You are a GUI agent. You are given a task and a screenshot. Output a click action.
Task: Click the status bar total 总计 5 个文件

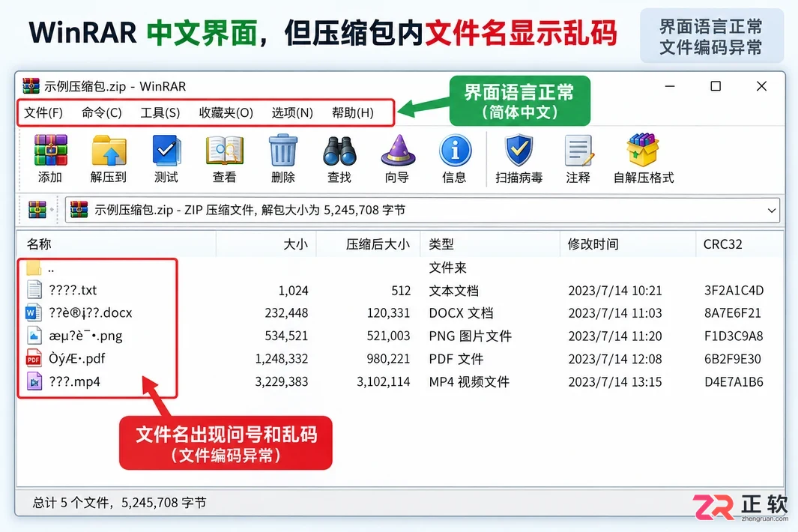click(x=70, y=503)
